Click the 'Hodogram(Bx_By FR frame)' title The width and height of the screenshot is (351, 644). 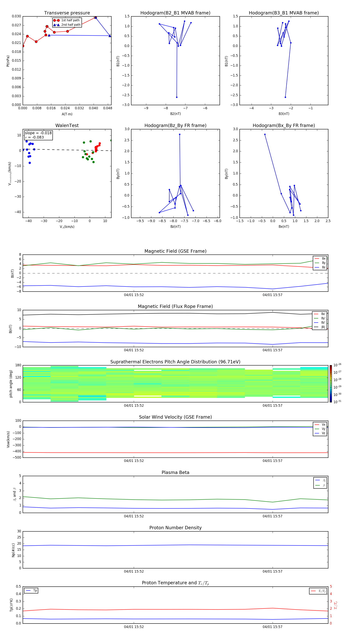[284, 125]
